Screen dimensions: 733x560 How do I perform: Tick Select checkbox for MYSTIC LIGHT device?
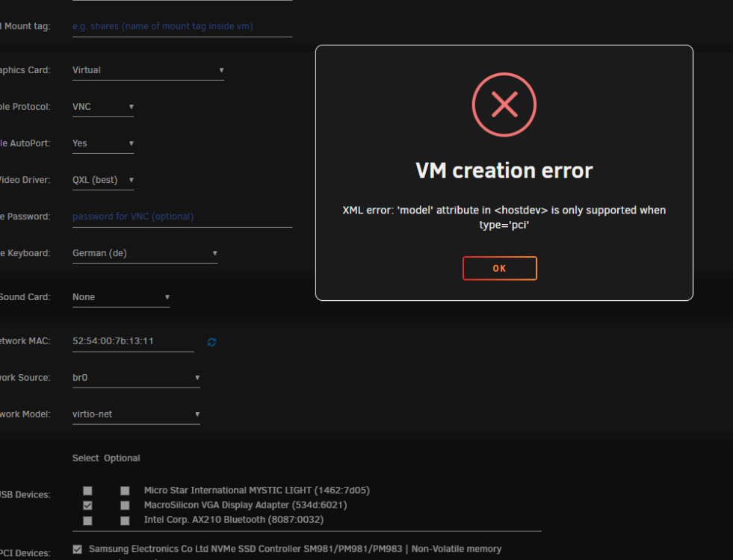[x=87, y=491]
